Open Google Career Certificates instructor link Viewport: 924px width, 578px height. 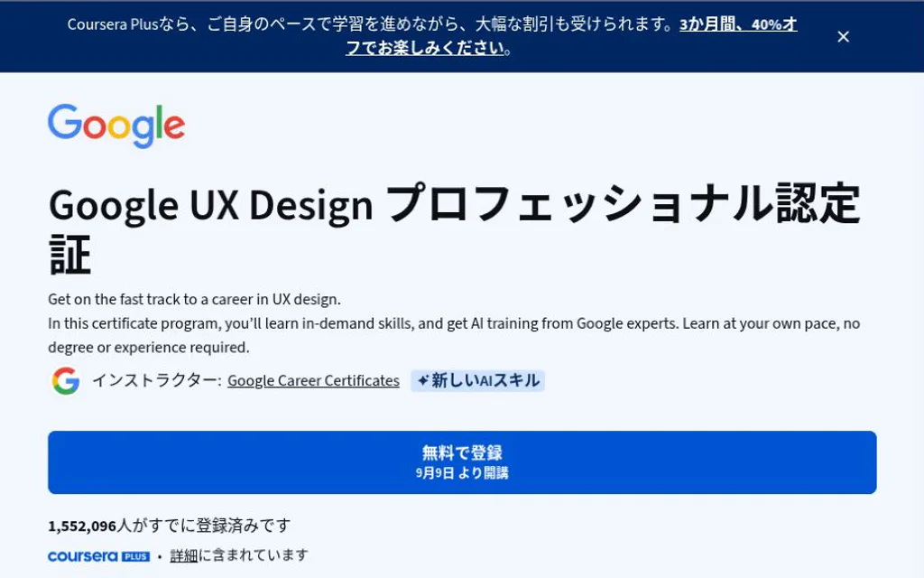click(x=313, y=381)
